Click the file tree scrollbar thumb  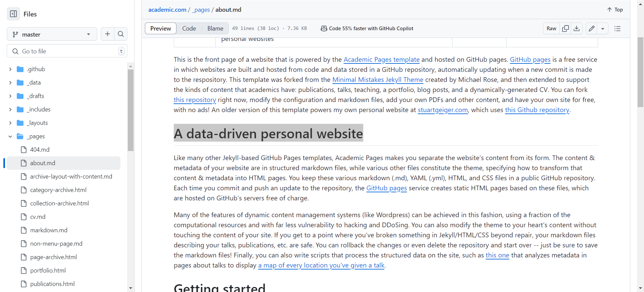tap(130, 110)
